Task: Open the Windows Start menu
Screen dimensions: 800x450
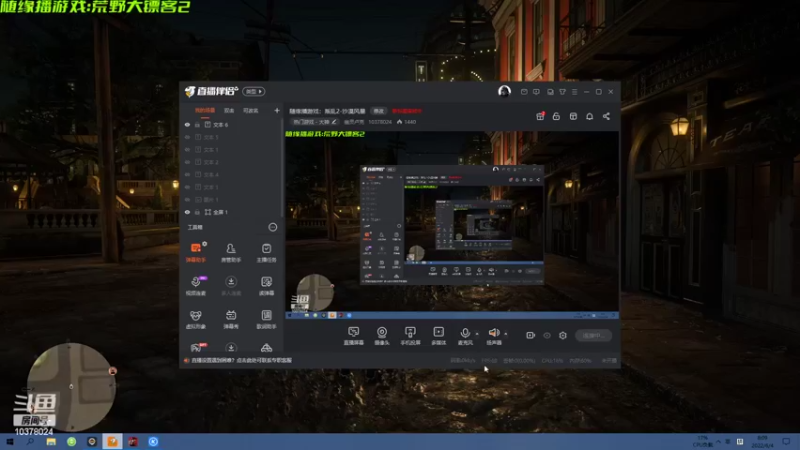Action: coord(10,441)
